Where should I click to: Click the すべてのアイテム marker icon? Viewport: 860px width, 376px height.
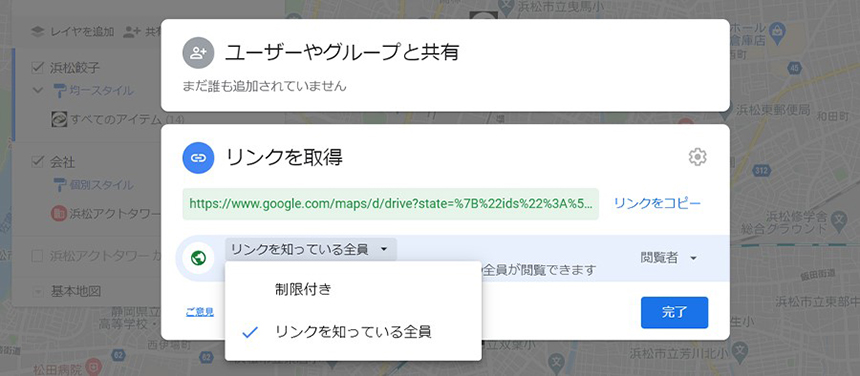[x=59, y=119]
